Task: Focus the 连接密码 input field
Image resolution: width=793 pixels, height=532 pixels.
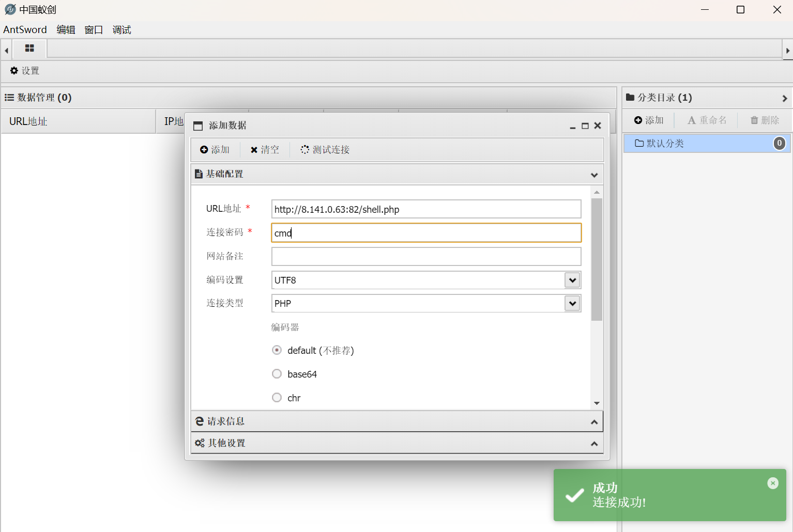Action: point(426,233)
